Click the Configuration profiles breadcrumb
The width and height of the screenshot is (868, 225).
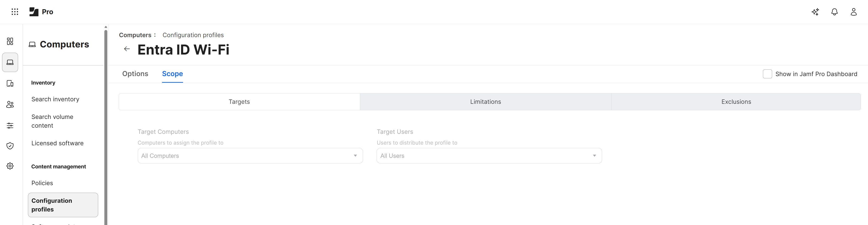[193, 35]
